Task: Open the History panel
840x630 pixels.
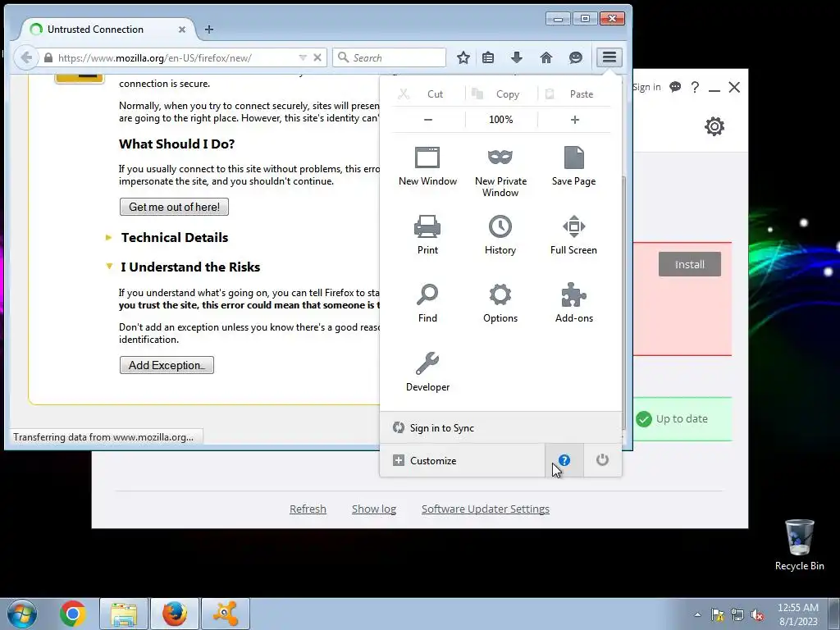Action: tap(500, 235)
